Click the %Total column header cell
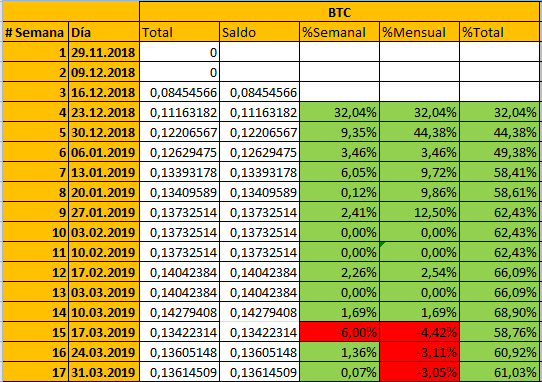 coord(499,32)
